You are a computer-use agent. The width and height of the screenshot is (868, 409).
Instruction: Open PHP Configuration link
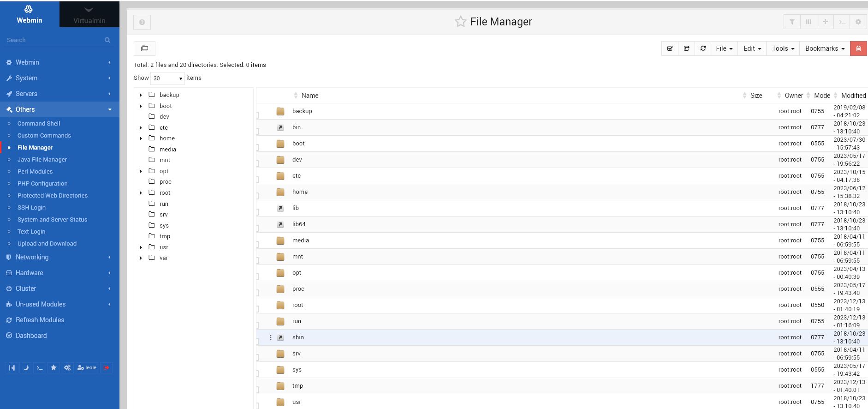[42, 184]
